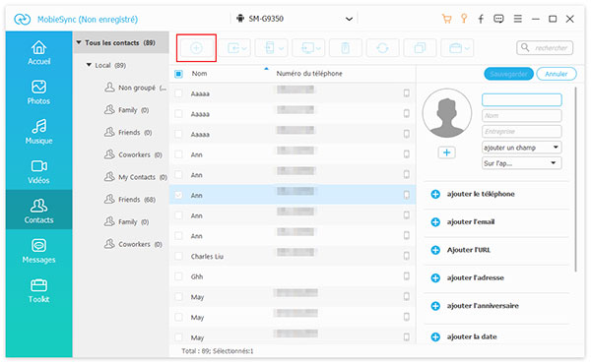Open export to PC toolbar button
591x364 pixels.
tap(308, 48)
